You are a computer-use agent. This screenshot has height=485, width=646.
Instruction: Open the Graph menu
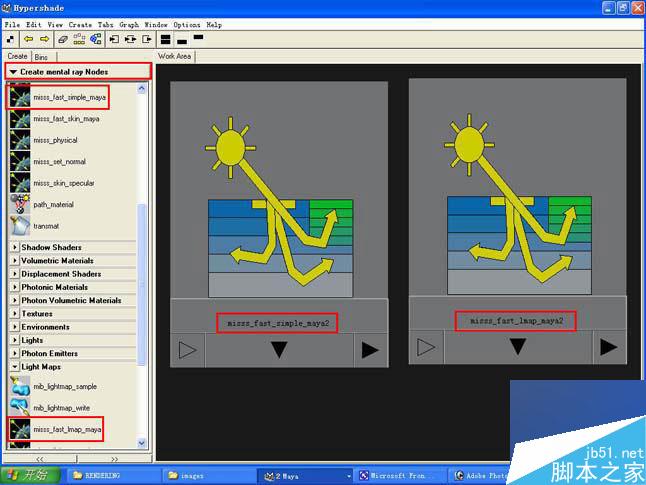[129, 25]
